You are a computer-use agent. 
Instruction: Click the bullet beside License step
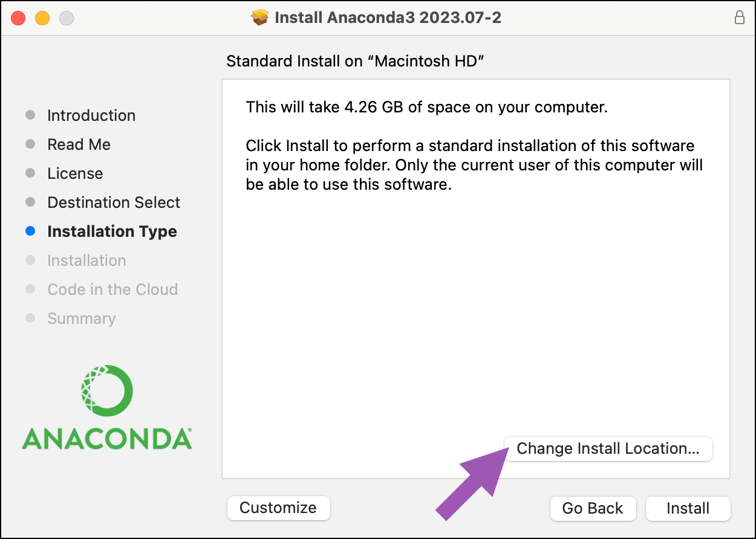[x=30, y=173]
